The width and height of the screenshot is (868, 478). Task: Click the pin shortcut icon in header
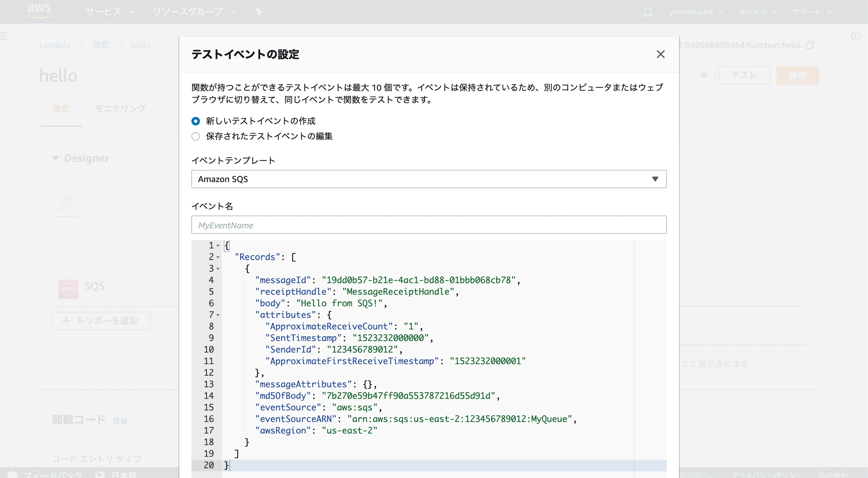click(258, 12)
